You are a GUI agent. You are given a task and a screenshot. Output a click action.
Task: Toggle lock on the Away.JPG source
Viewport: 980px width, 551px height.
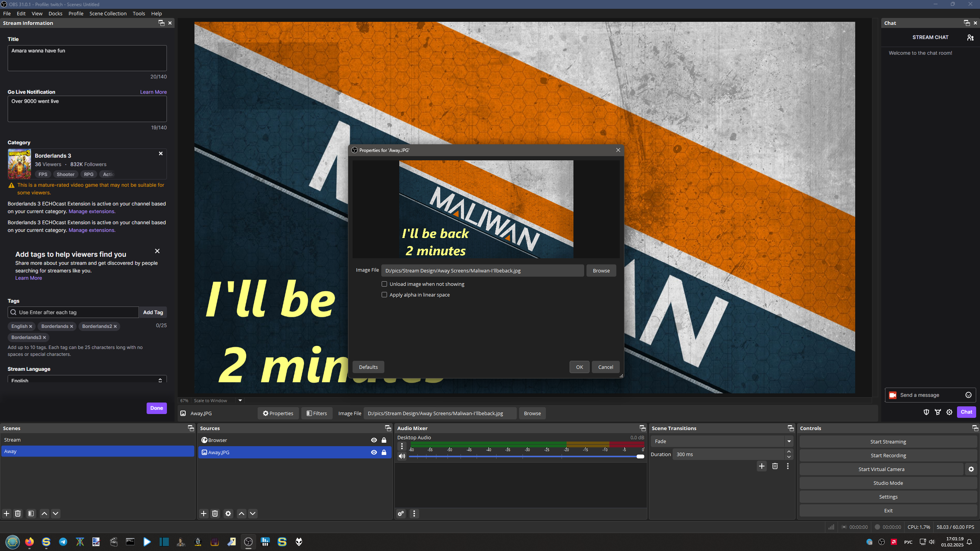click(x=384, y=452)
